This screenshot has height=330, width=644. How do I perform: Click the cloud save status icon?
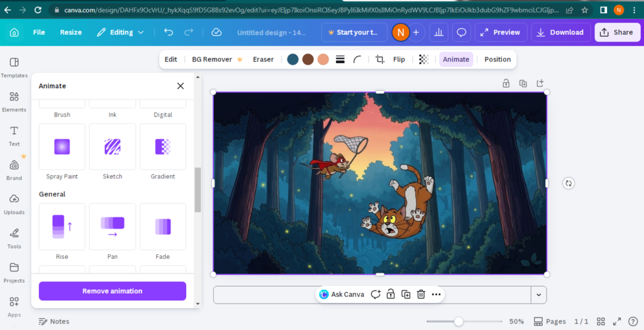click(216, 32)
